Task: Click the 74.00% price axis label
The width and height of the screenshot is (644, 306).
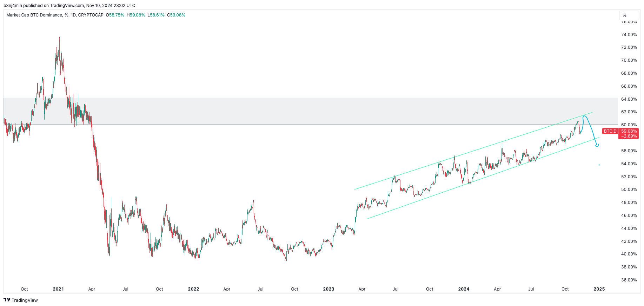Action: (x=629, y=35)
